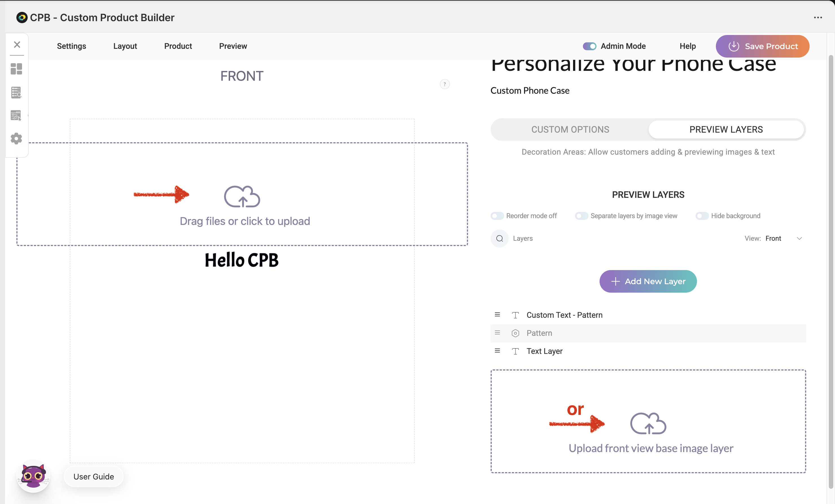Click the FRONT view heading
The height and width of the screenshot is (504, 835).
pyautogui.click(x=242, y=76)
